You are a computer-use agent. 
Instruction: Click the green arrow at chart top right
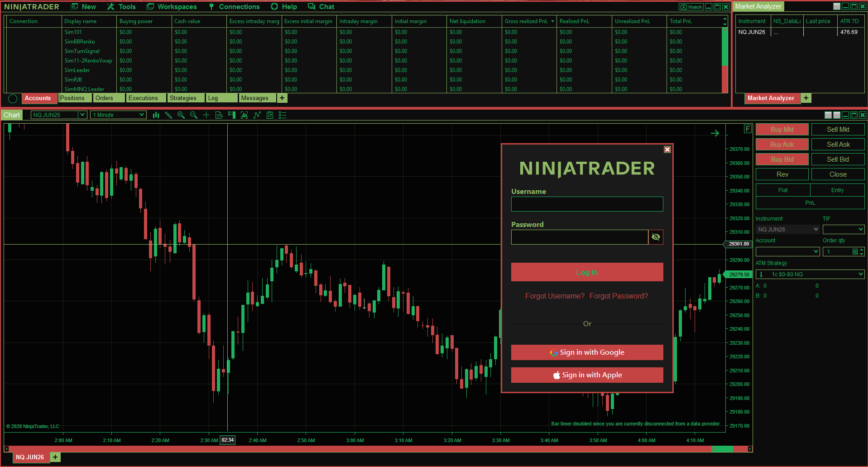click(x=715, y=133)
